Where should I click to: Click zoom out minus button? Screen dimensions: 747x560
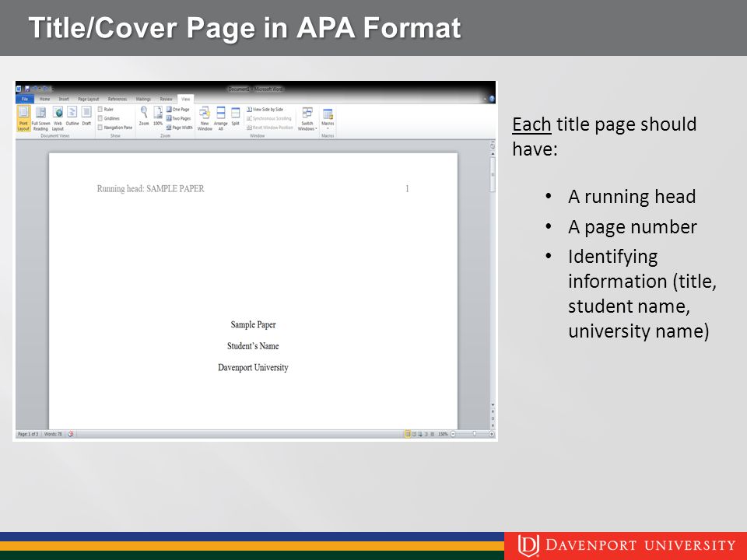(x=453, y=434)
